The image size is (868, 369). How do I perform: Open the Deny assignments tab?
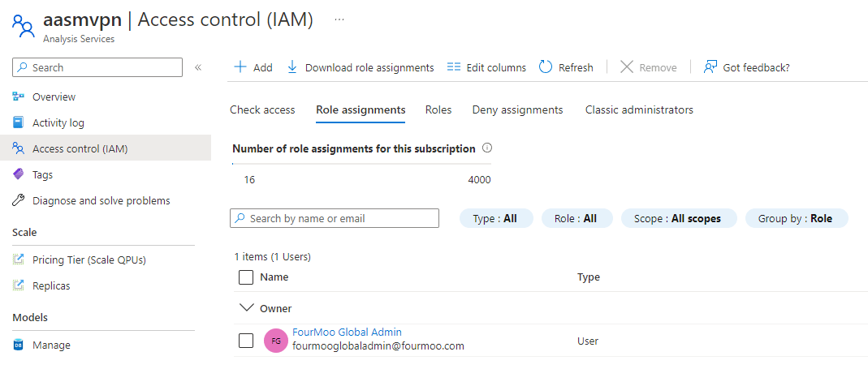click(x=517, y=109)
